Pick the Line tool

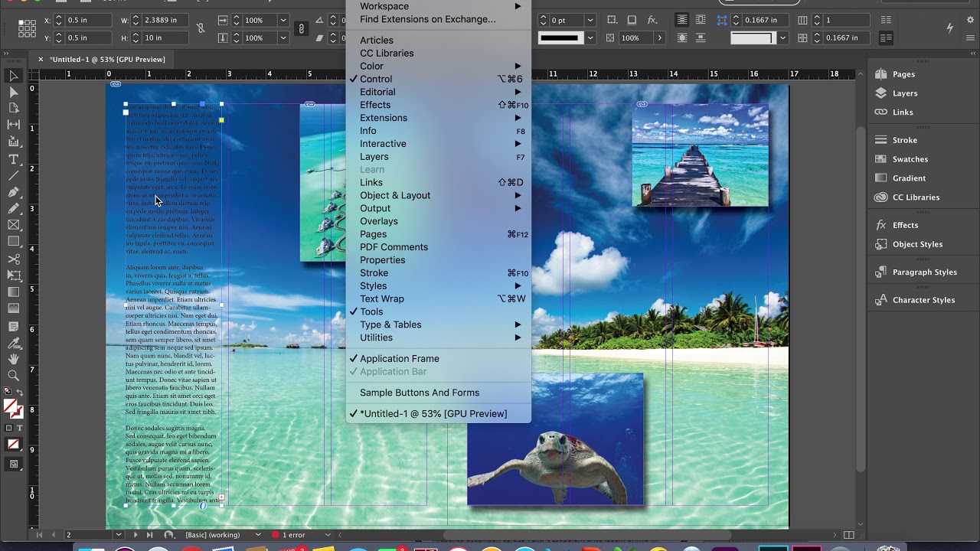(13, 175)
